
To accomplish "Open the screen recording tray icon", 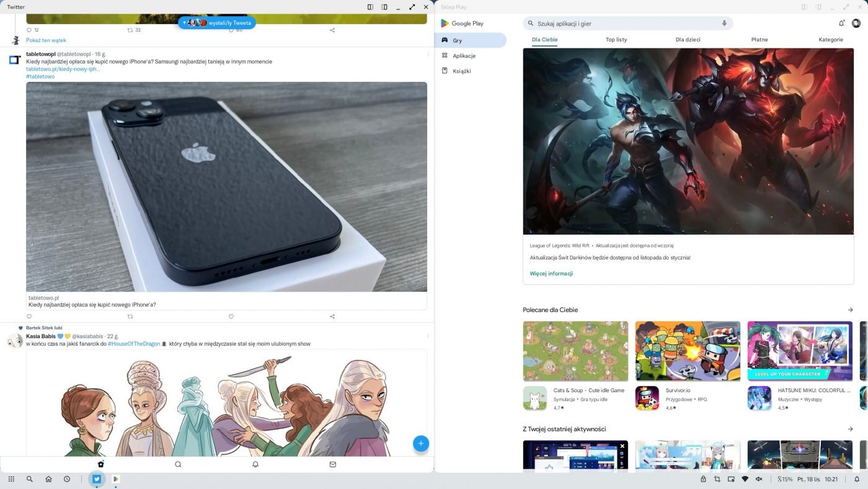I will click(x=731, y=479).
